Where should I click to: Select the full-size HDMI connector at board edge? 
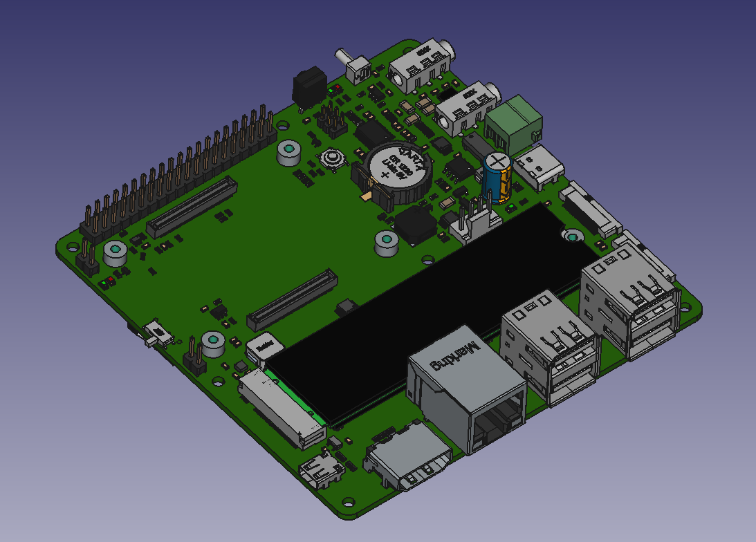coord(409,457)
